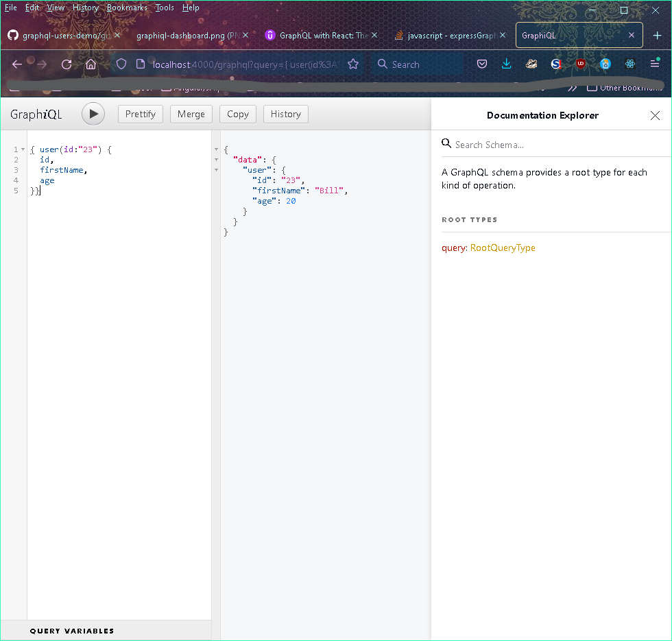Go back to the previous page
Screen dimensions: 672x641
17,64
